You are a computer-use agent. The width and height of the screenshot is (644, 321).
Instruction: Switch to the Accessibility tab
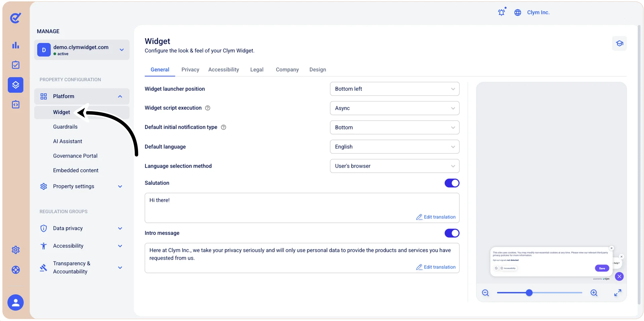223,70
